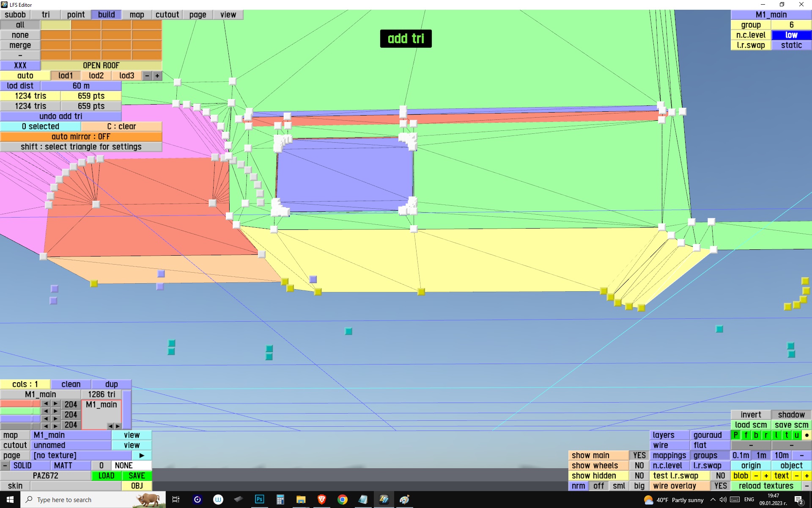Click undo add tri button
The image size is (812, 508).
[60, 116]
